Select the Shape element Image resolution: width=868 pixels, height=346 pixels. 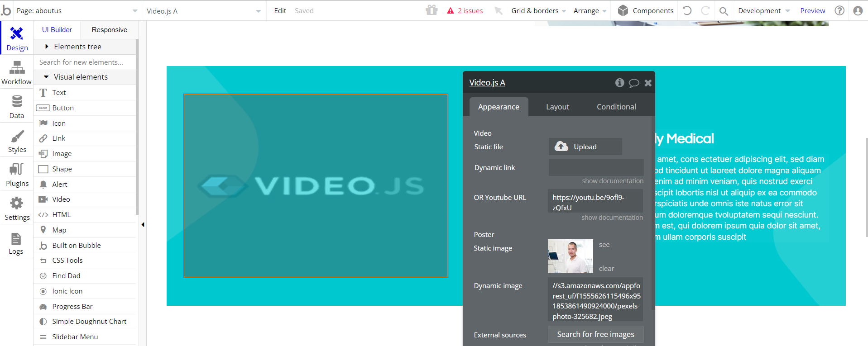[x=85, y=169]
